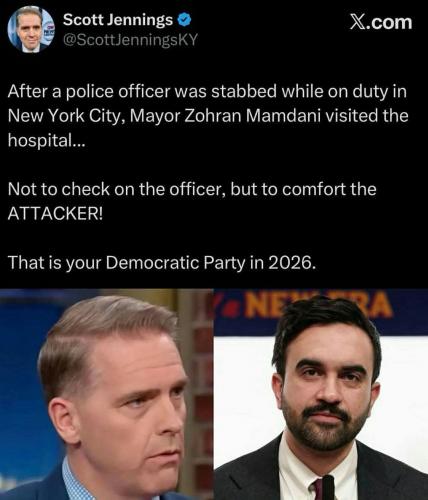Click the ".com" part of the watermark
The width and height of the screenshot is (428, 500).
pyautogui.click(x=389, y=22)
